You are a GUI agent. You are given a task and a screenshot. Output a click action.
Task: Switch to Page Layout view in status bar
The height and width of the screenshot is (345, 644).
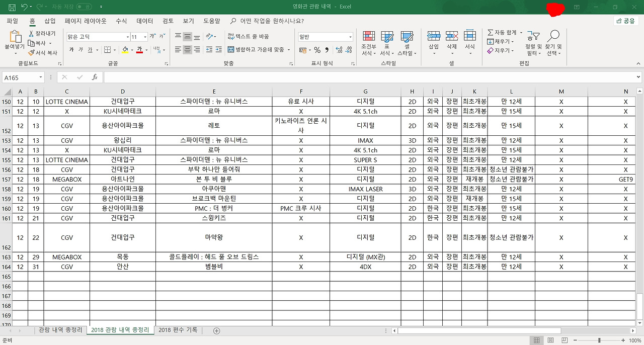point(550,340)
